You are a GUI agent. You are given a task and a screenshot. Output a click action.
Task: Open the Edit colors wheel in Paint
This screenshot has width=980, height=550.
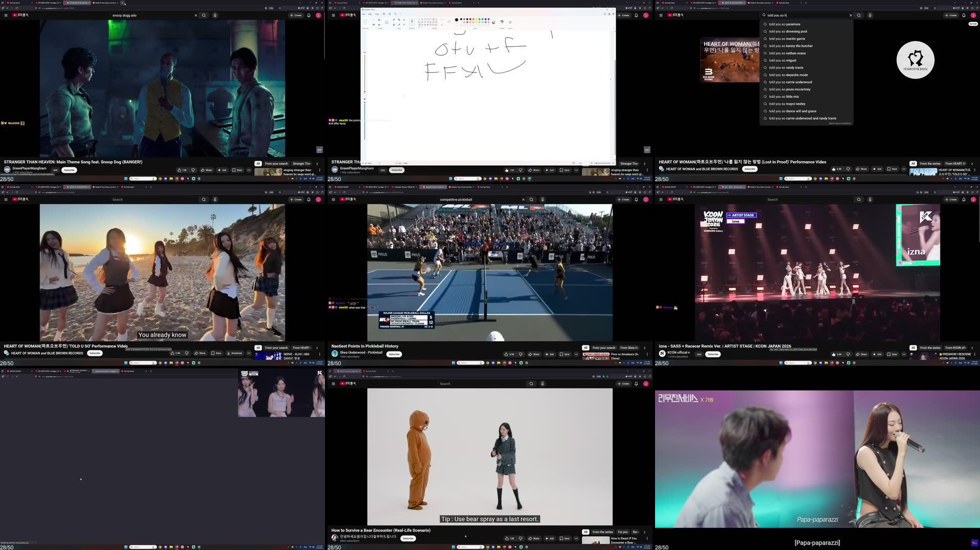(x=493, y=22)
